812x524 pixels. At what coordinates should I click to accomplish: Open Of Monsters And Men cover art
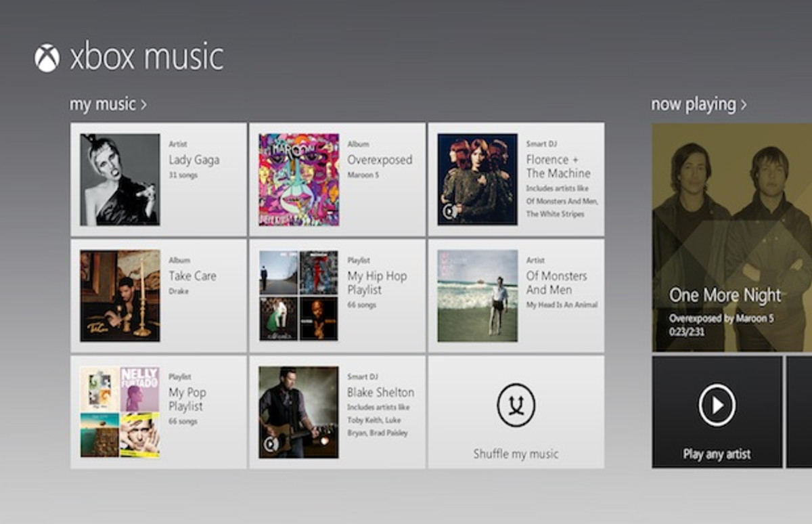(478, 296)
